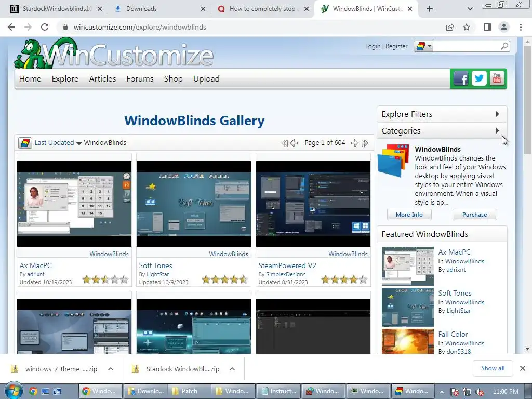Open the Patch folder taskbar button
The height and width of the screenshot is (399, 532).
pos(188,391)
